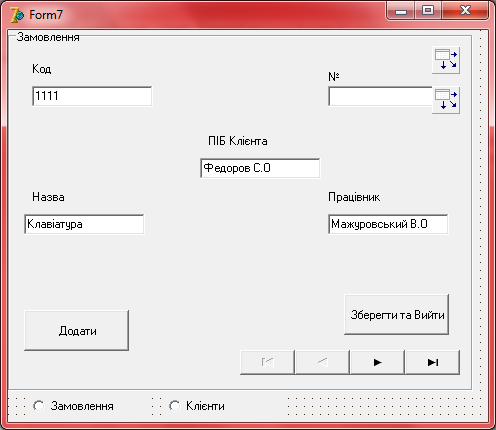496x430 pixels.
Task: Click the ПІБ Клієнта field with Федоров С.О
Action: point(260,168)
